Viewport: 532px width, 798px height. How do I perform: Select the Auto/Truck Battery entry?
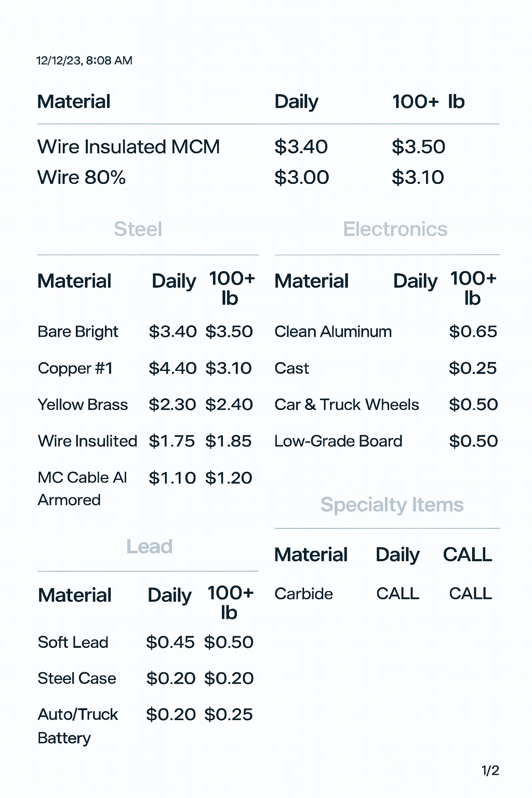[78, 726]
